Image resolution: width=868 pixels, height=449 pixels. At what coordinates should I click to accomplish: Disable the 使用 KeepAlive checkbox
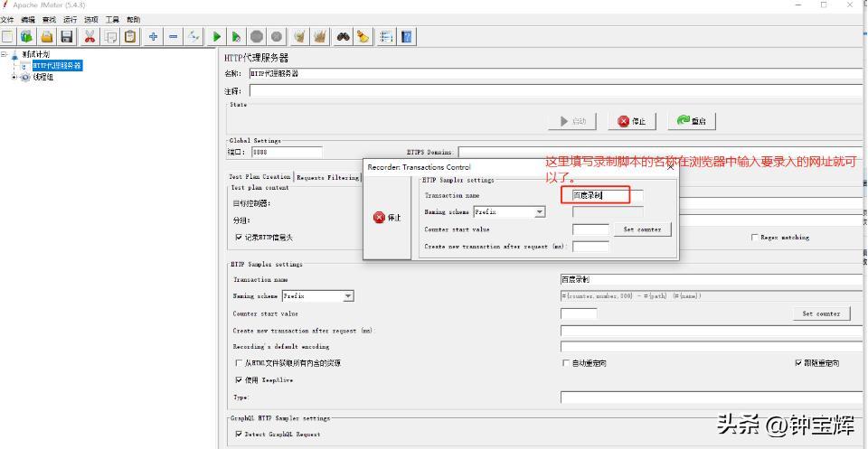[x=239, y=380]
